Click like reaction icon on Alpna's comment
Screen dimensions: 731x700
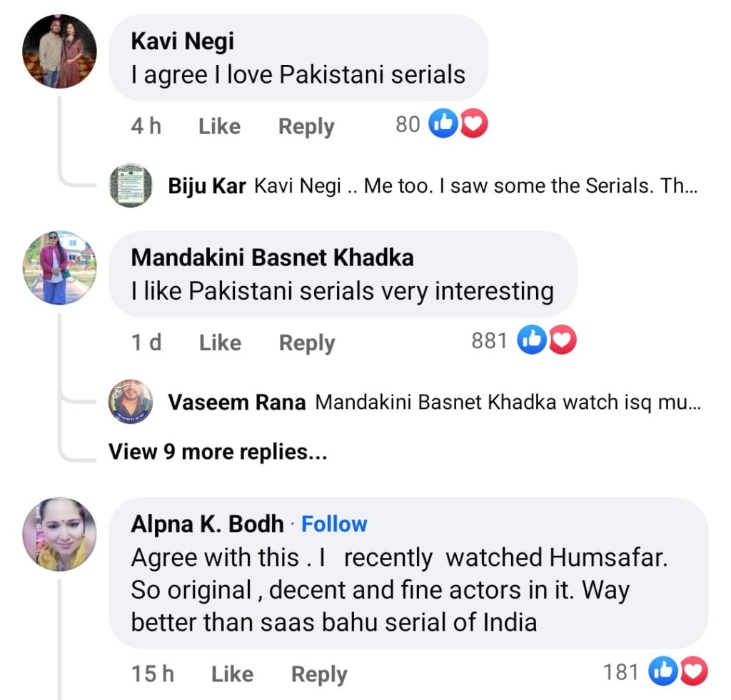tap(662, 671)
